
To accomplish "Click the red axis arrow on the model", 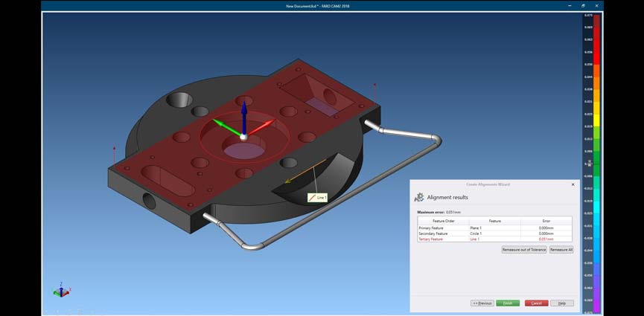I will [x=261, y=127].
